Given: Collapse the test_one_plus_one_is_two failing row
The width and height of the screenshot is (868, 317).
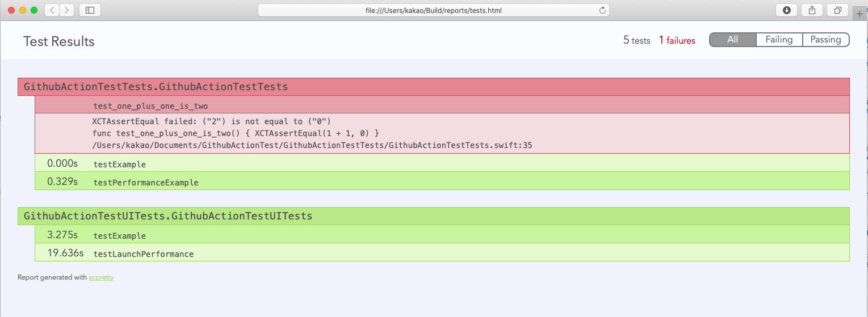Looking at the screenshot, I should coord(442,105).
